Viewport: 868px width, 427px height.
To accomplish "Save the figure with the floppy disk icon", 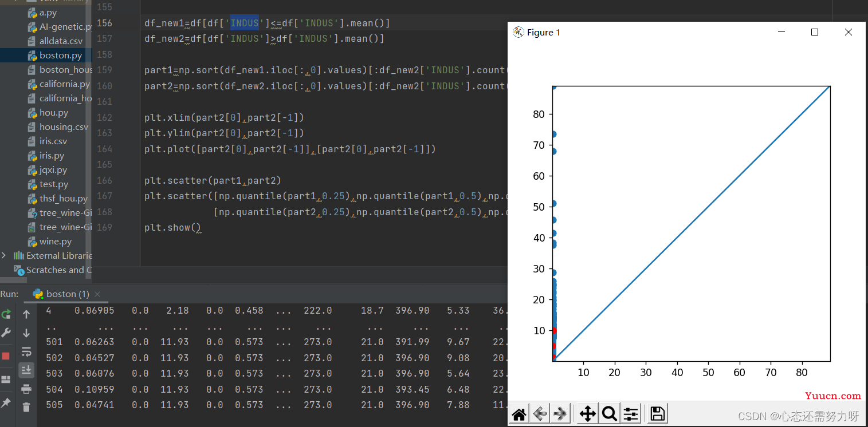I will point(658,414).
